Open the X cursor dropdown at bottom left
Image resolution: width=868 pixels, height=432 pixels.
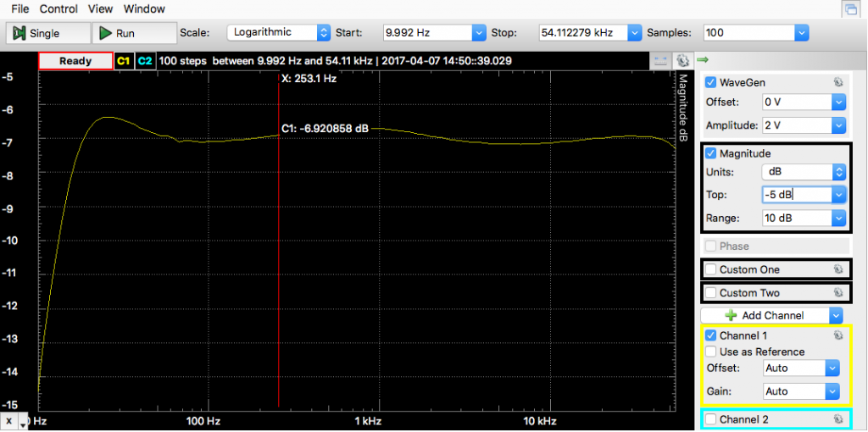point(23,424)
